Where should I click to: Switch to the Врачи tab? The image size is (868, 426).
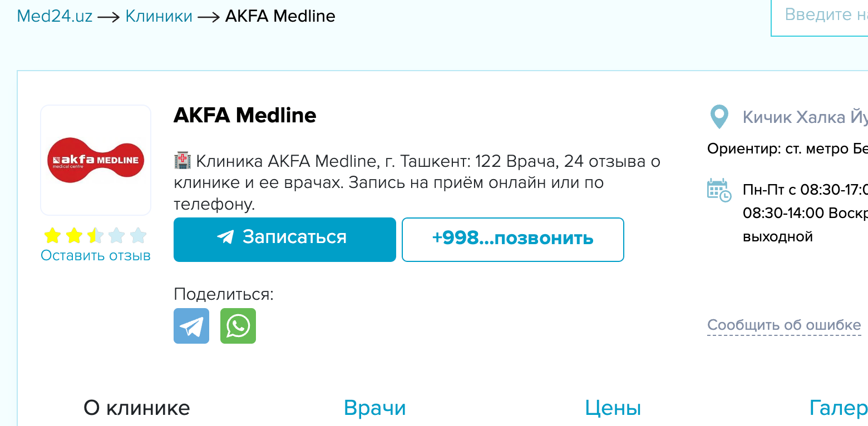click(374, 408)
